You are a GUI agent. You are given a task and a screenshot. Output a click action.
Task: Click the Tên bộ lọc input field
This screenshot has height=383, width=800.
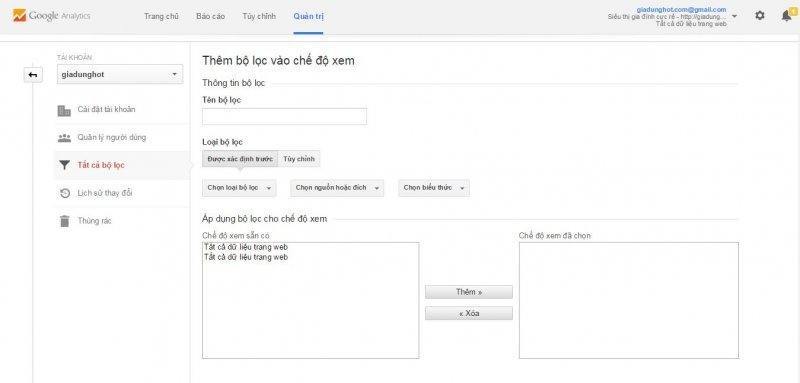[284, 116]
